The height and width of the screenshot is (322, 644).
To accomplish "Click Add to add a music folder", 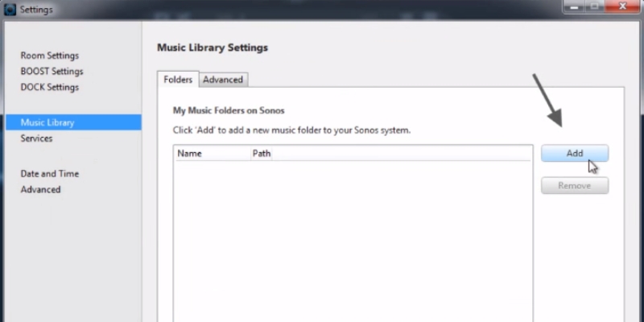I will [x=575, y=153].
